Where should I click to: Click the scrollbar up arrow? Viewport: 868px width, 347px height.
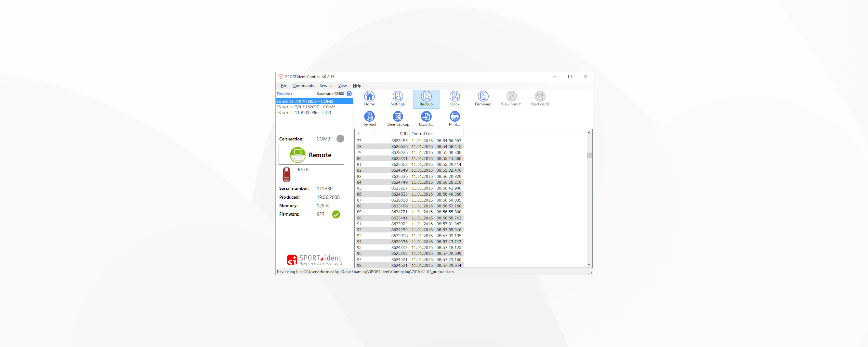click(589, 133)
